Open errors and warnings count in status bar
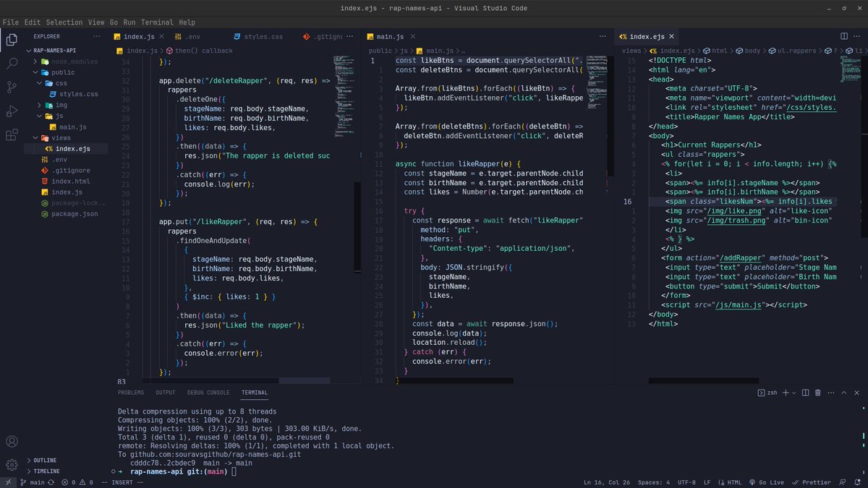Viewport: 868px width, 488px height. coord(78,482)
